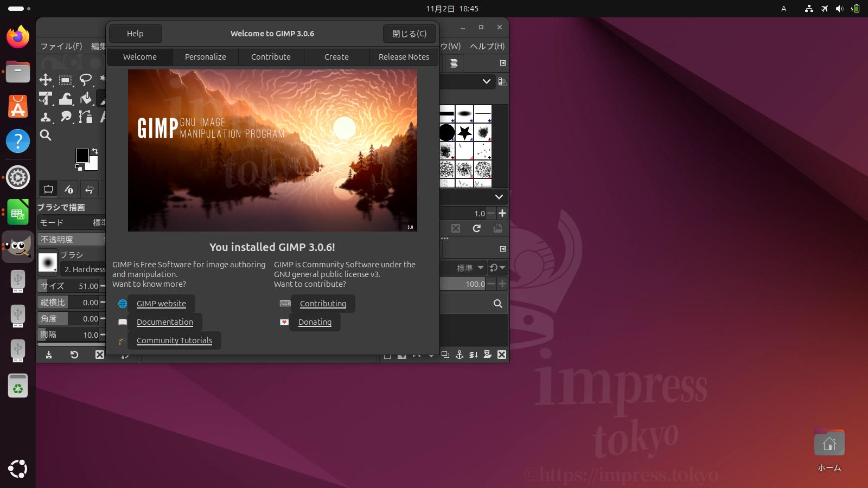Open the Device Status tab

[69, 189]
